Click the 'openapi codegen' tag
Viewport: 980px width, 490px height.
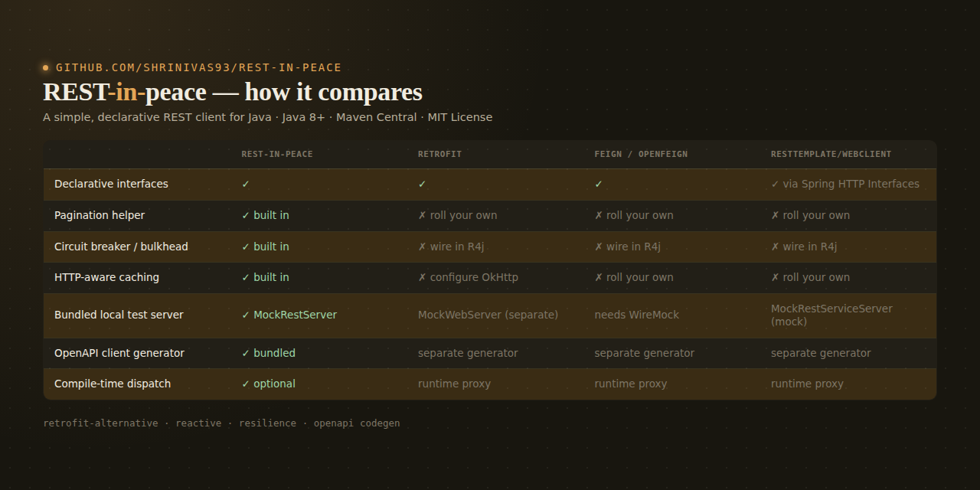click(x=357, y=423)
